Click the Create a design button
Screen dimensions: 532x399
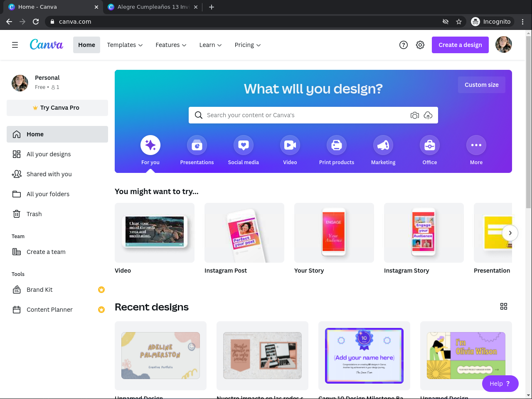[x=461, y=45]
